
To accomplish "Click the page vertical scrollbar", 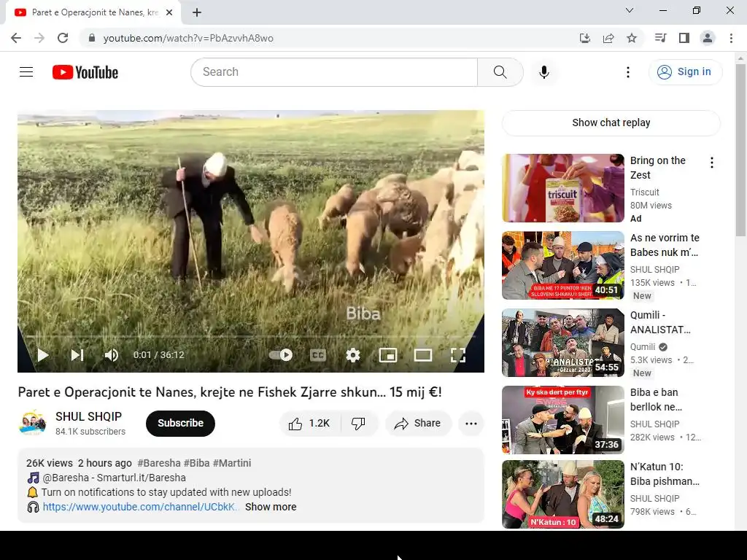I will [740, 150].
